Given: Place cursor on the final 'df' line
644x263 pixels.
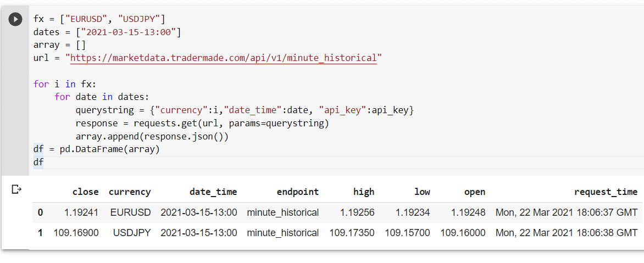Looking at the screenshot, I should click(38, 163).
